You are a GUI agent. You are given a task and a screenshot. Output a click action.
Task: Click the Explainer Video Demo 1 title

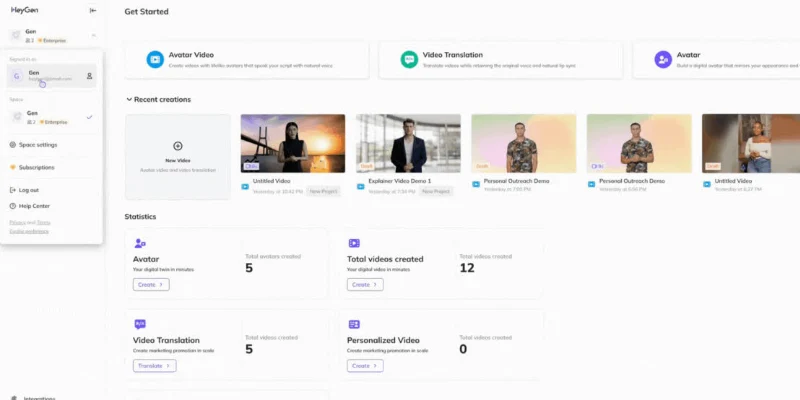pyautogui.click(x=399, y=181)
